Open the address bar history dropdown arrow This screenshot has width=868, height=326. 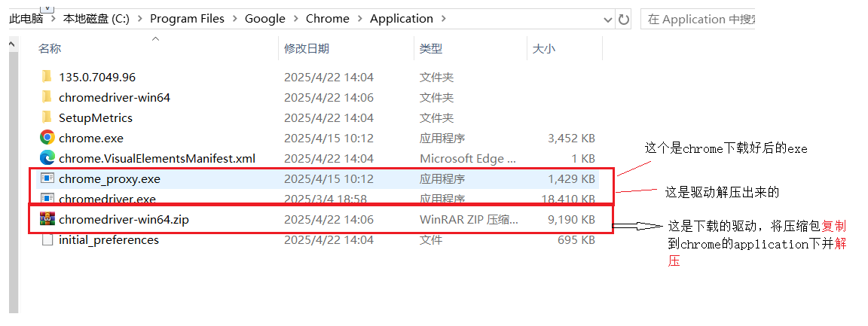pos(608,20)
